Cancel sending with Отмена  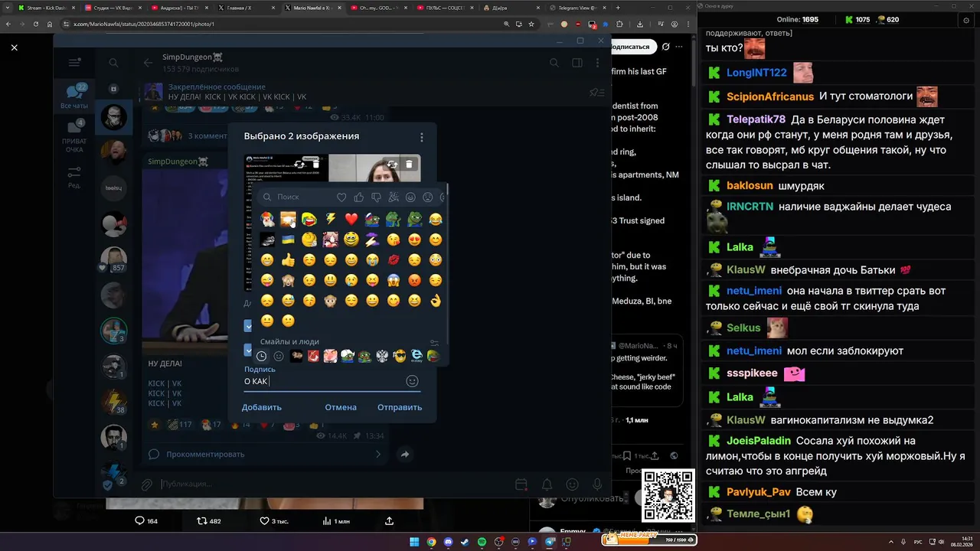(341, 407)
